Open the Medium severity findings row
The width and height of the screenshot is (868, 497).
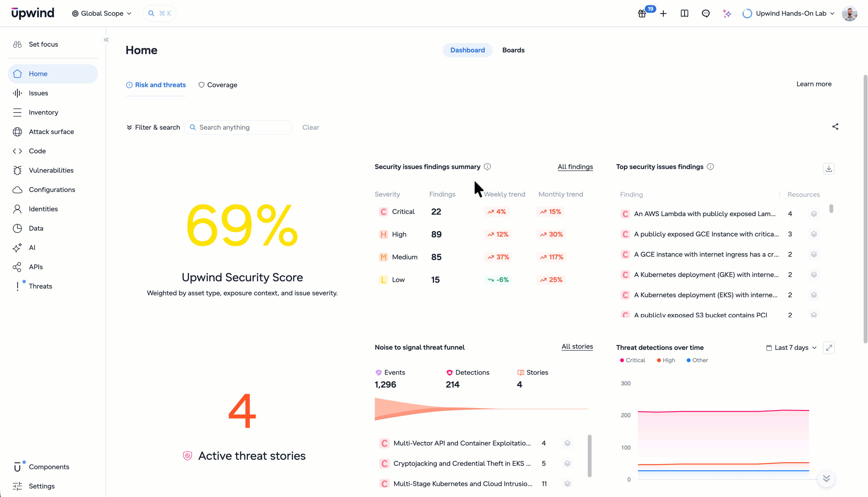click(484, 257)
